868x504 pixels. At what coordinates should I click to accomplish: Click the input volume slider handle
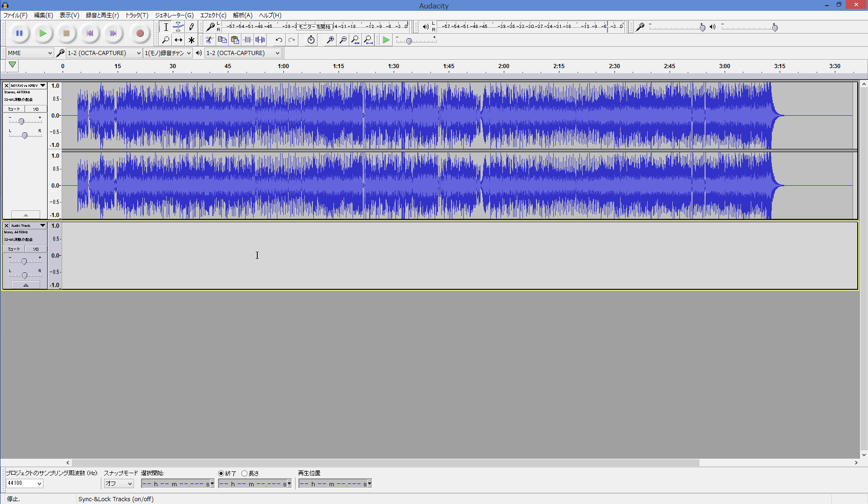coord(702,28)
